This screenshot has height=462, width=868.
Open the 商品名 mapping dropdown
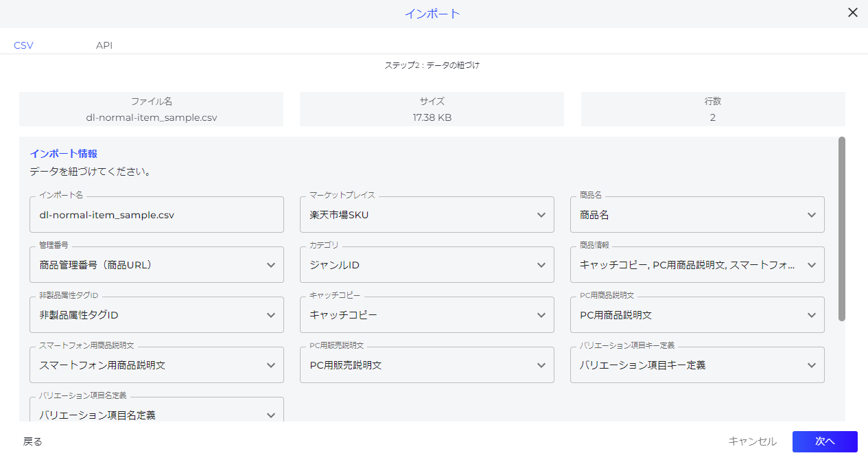697,215
